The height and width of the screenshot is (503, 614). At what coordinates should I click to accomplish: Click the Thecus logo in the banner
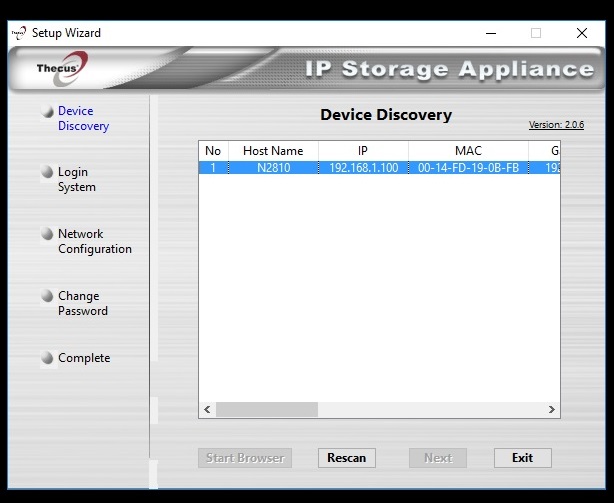pyautogui.click(x=56, y=69)
